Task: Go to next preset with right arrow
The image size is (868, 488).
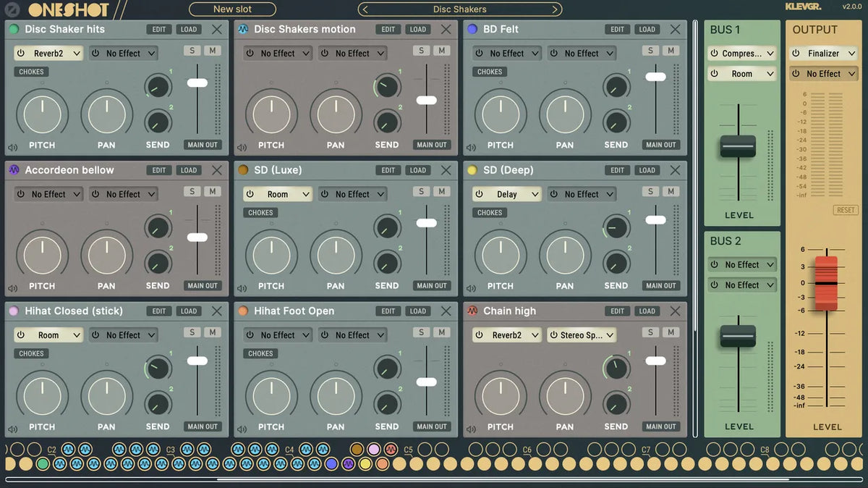Action: [555, 9]
